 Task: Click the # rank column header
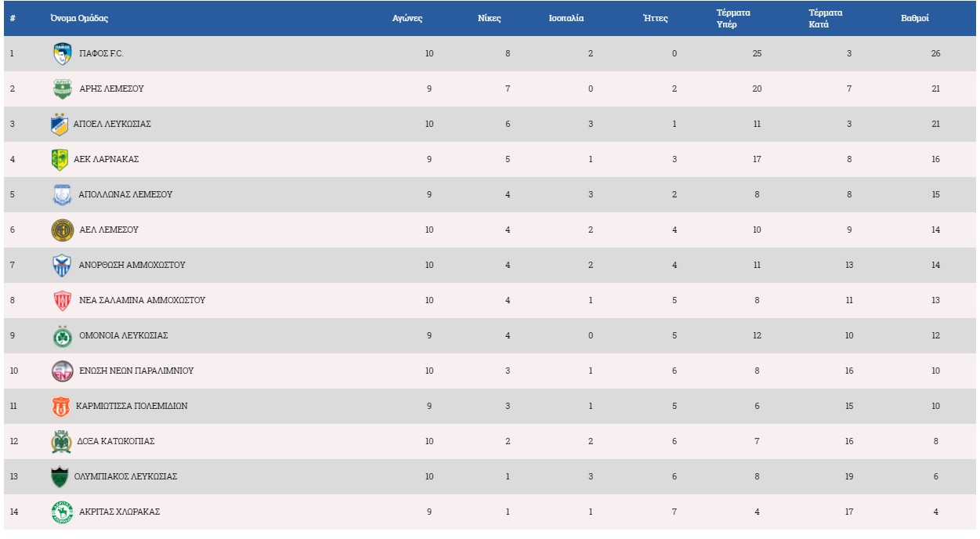tap(13, 18)
